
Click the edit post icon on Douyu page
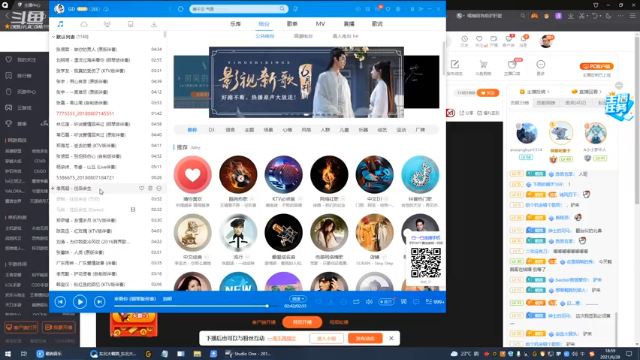(x=455, y=64)
